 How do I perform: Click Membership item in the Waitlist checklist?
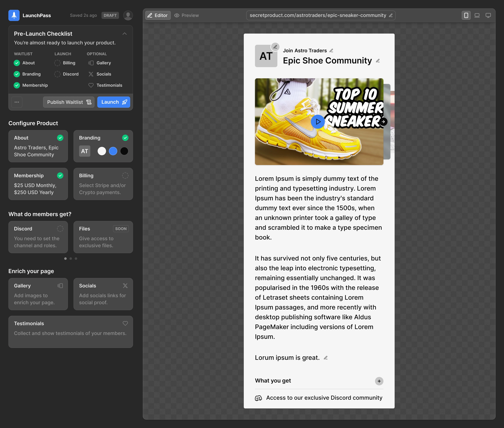point(31,85)
